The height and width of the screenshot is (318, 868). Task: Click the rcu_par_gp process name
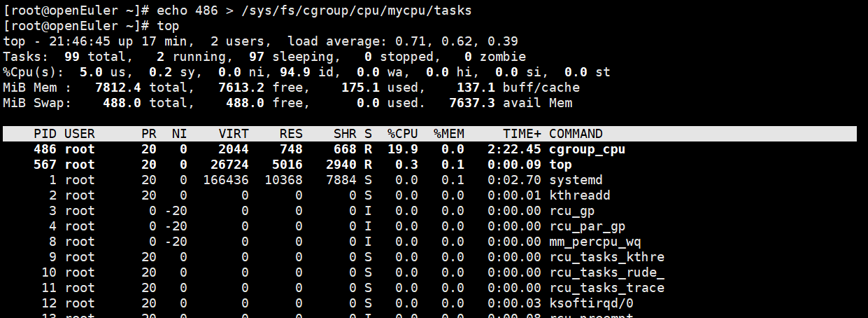point(587,226)
